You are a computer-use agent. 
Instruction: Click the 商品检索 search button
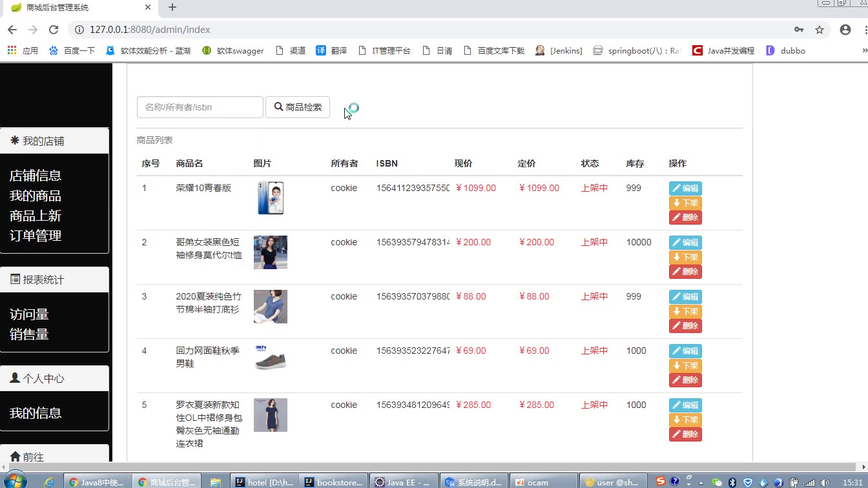coord(298,107)
